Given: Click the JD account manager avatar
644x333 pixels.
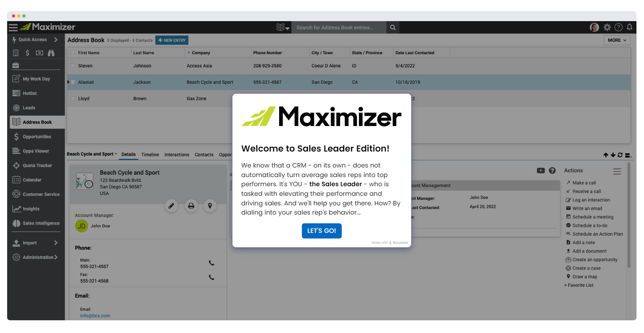Looking at the screenshot, I should 81,226.
